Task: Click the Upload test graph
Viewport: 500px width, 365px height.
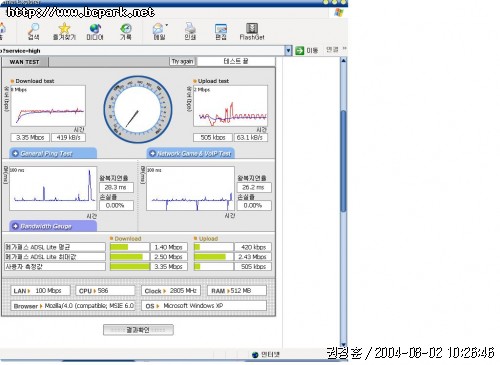Action: tap(230, 106)
